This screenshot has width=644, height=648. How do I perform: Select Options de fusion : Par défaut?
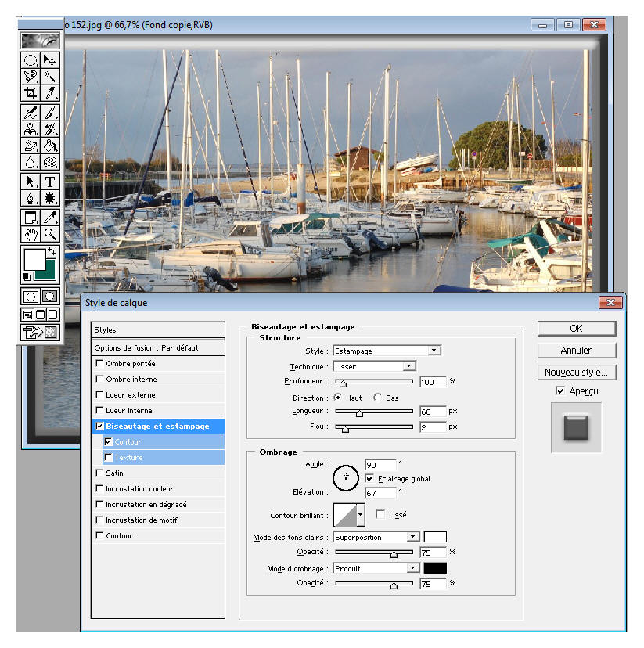pyautogui.click(x=158, y=348)
